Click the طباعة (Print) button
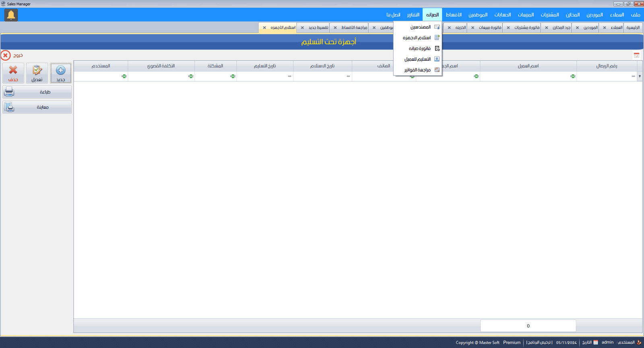This screenshot has height=348, width=644. [37, 92]
